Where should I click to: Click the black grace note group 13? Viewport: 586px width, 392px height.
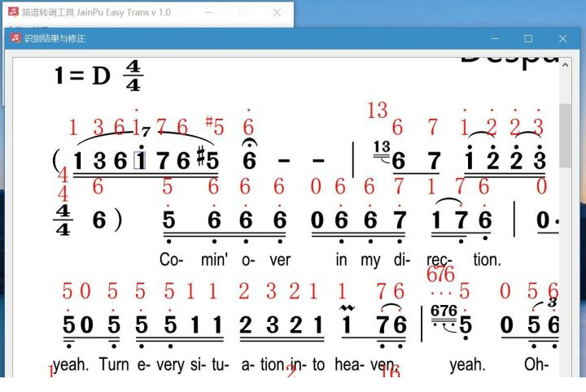[382, 146]
